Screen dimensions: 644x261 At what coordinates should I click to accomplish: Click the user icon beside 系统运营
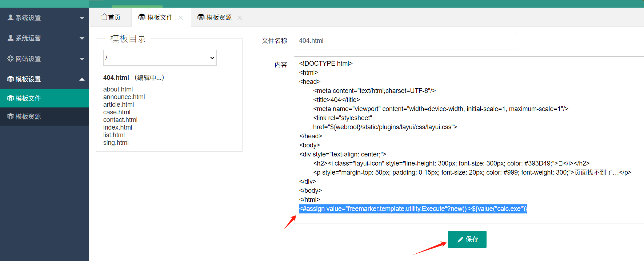(11, 38)
